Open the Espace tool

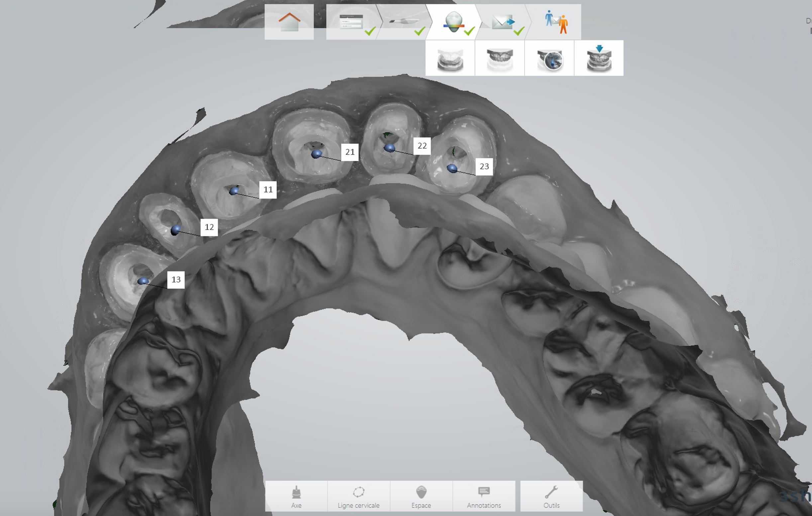[421, 496]
